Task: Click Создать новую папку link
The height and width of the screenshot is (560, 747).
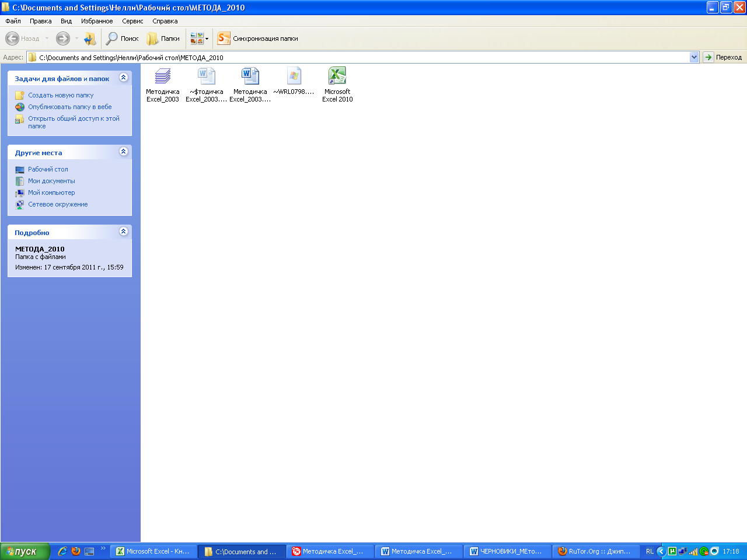Action: coord(61,95)
